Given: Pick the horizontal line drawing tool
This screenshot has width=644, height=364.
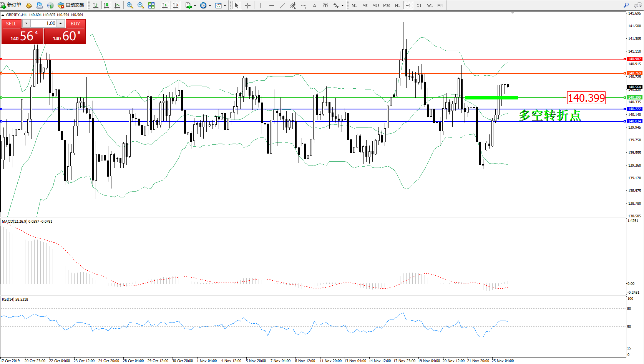Looking at the screenshot, I should (x=272, y=5).
